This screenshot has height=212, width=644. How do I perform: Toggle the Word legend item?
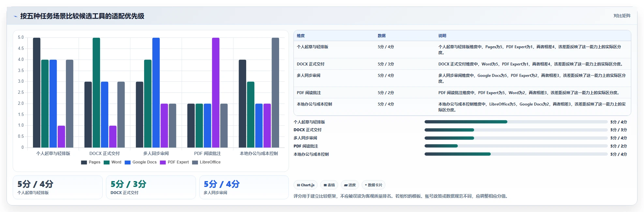112,162
